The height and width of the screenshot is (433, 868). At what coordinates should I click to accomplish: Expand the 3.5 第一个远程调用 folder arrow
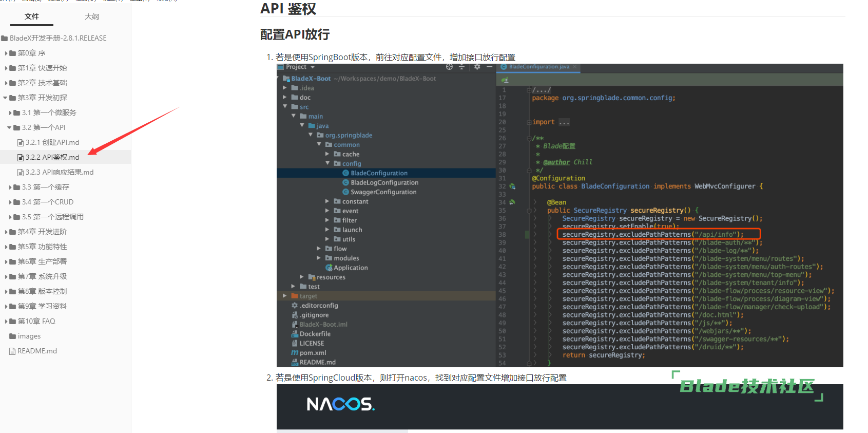click(x=10, y=217)
